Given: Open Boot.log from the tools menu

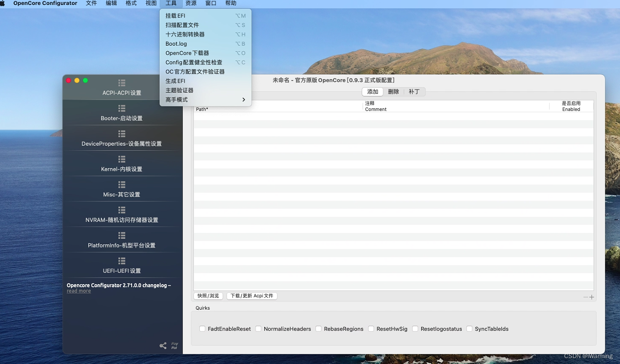Looking at the screenshot, I should click(x=205, y=44).
